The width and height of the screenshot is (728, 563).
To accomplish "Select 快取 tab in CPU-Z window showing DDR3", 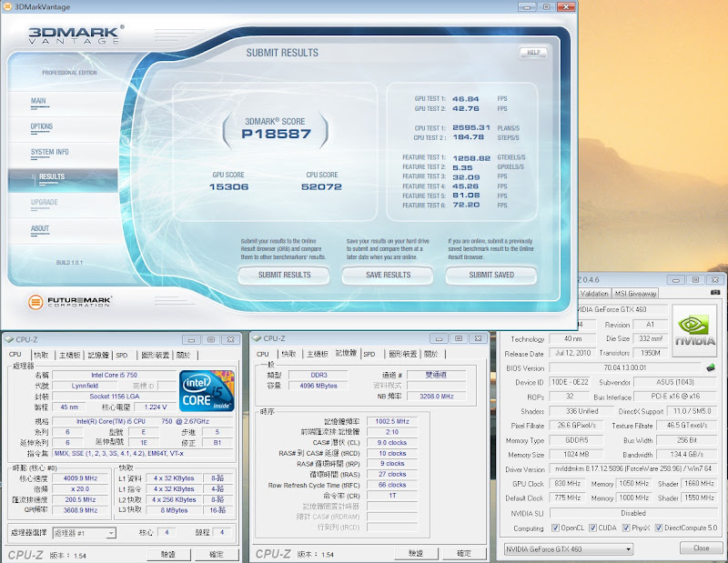I will point(288,354).
